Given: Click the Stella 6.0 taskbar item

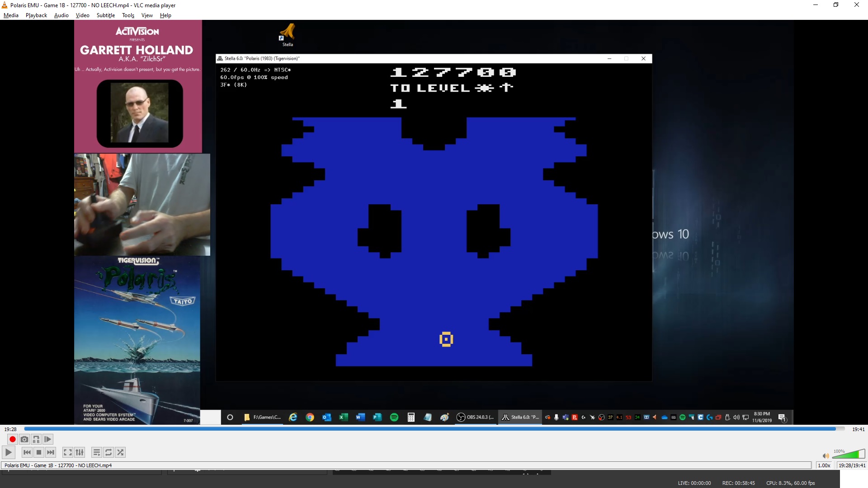Looking at the screenshot, I should 520,417.
